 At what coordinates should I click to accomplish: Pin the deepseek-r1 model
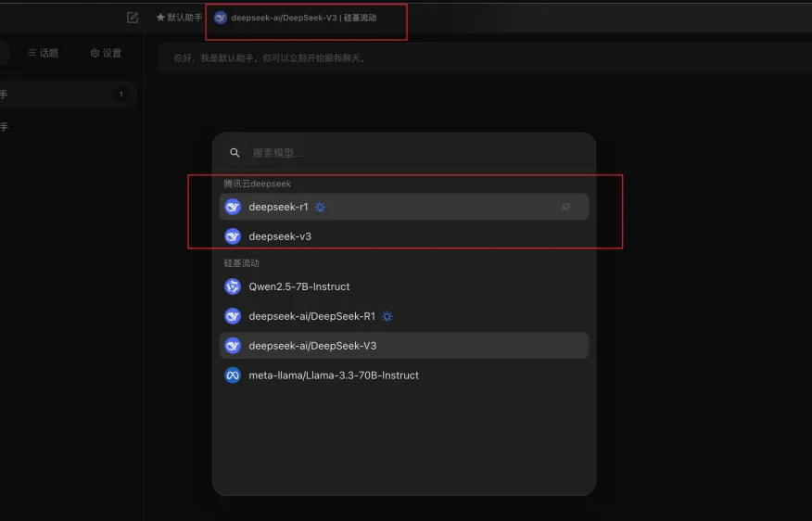[565, 207]
